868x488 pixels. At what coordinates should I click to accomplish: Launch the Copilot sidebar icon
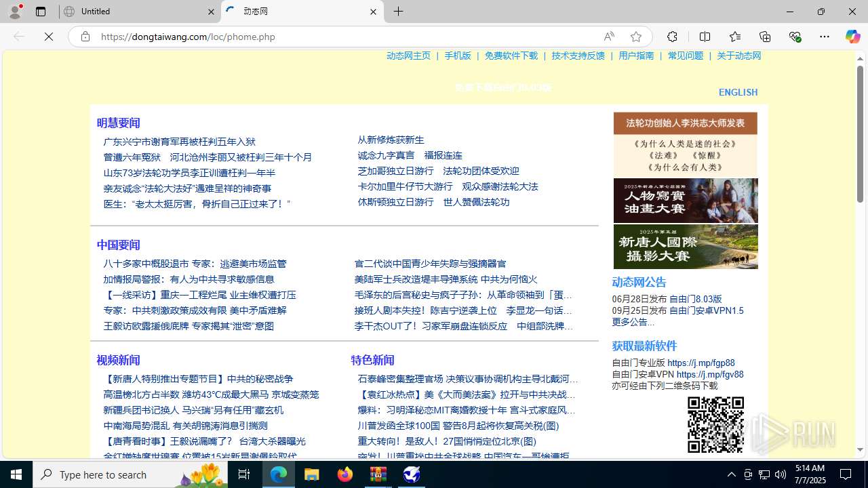[x=852, y=37]
